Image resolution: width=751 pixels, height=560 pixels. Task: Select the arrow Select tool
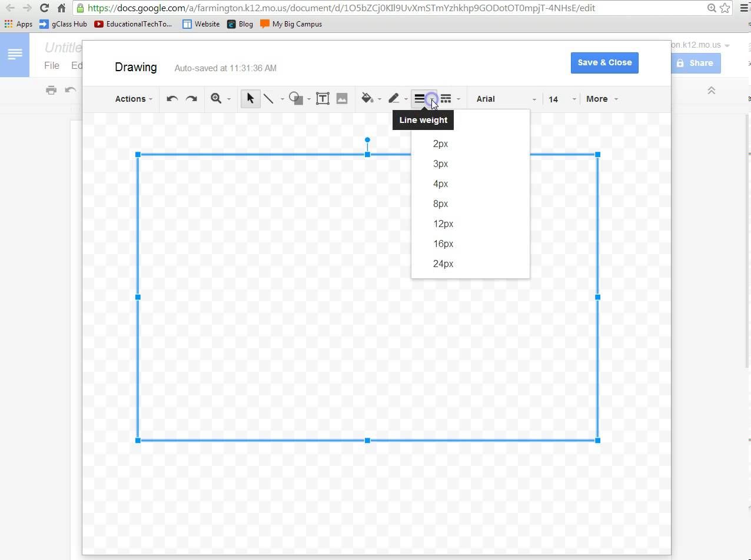point(250,99)
